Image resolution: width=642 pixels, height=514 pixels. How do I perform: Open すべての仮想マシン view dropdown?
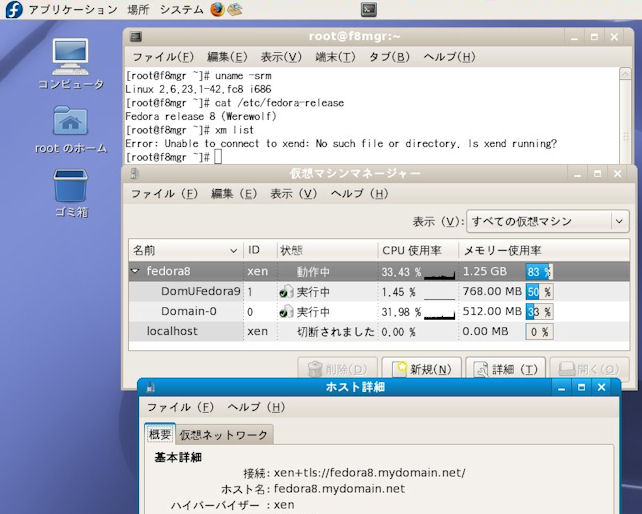coord(547,222)
